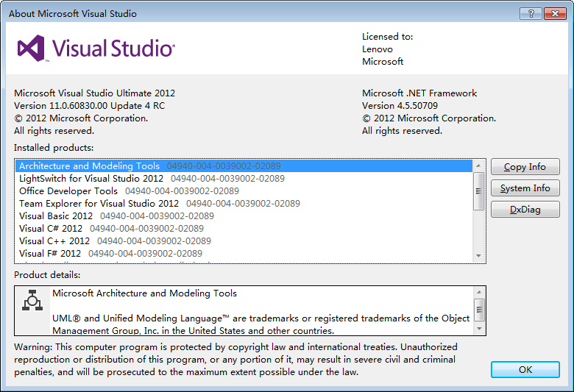This screenshot has width=574, height=392.
Task: Launch DxDiag diagnostics
Action: [525, 210]
